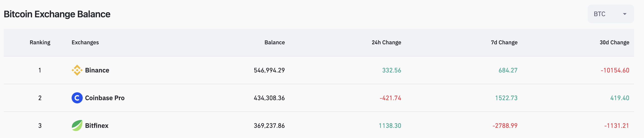
Task: Click the Bitcoin Exchange Balance heading
Action: pyautogui.click(x=57, y=14)
